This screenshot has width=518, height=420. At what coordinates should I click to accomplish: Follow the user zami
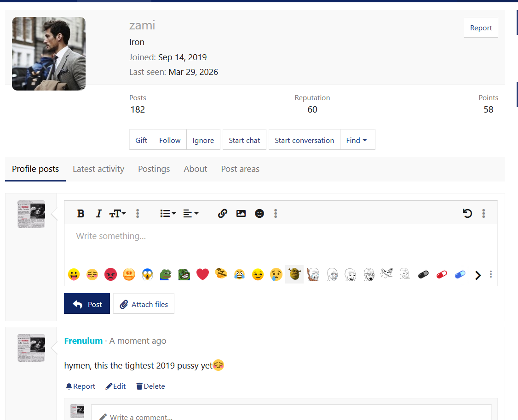(169, 140)
